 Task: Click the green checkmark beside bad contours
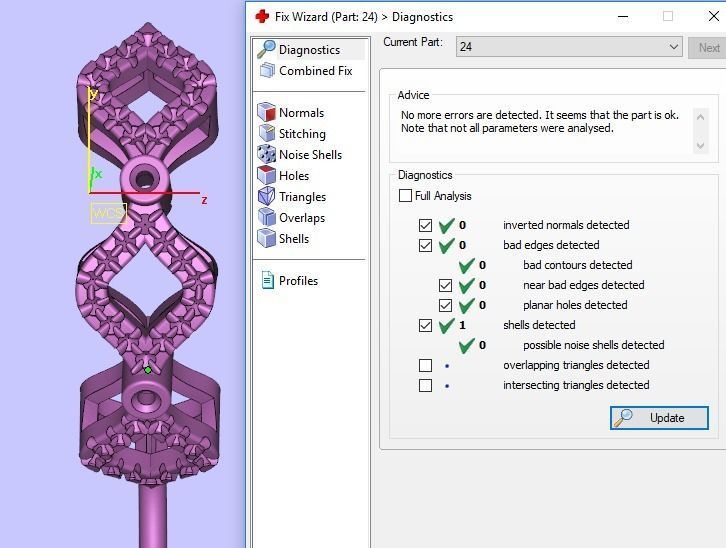[466, 266]
